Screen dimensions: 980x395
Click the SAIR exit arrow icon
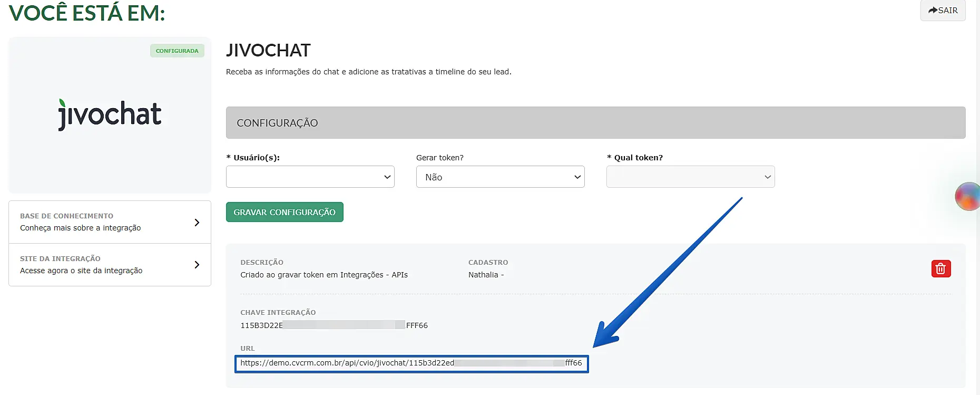click(x=933, y=10)
